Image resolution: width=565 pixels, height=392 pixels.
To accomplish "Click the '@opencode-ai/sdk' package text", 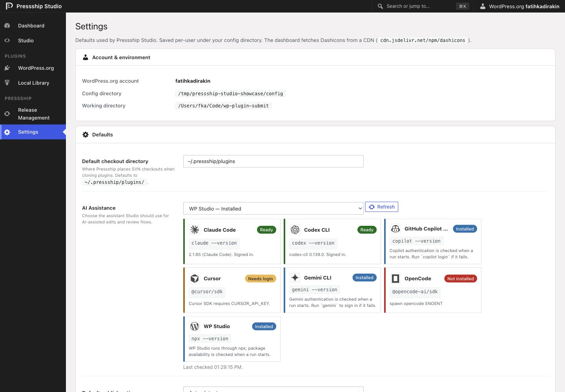I will (415, 292).
